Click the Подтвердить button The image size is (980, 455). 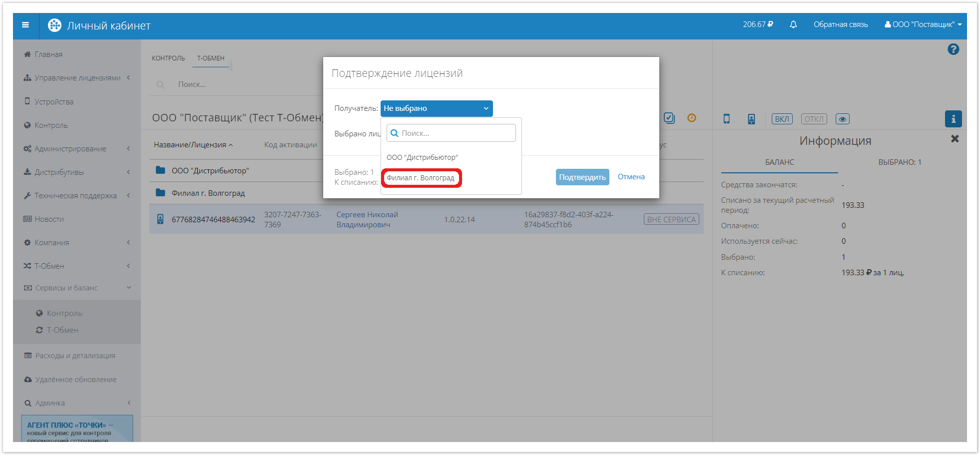pyautogui.click(x=582, y=177)
